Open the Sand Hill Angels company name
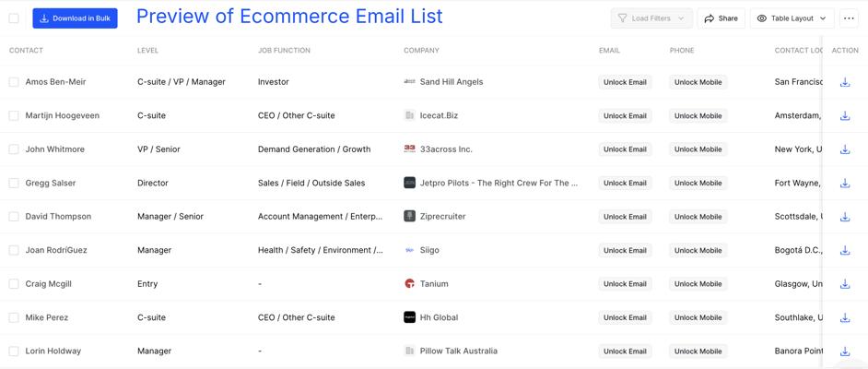 (x=452, y=82)
